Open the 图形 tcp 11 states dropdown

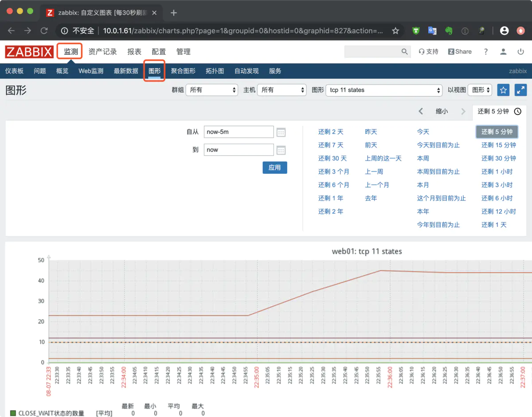(384, 90)
